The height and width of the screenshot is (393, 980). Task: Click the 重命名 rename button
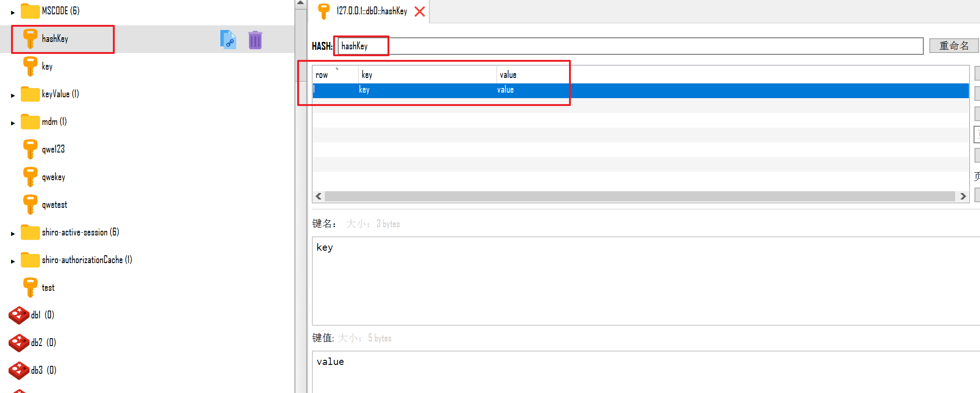click(954, 46)
